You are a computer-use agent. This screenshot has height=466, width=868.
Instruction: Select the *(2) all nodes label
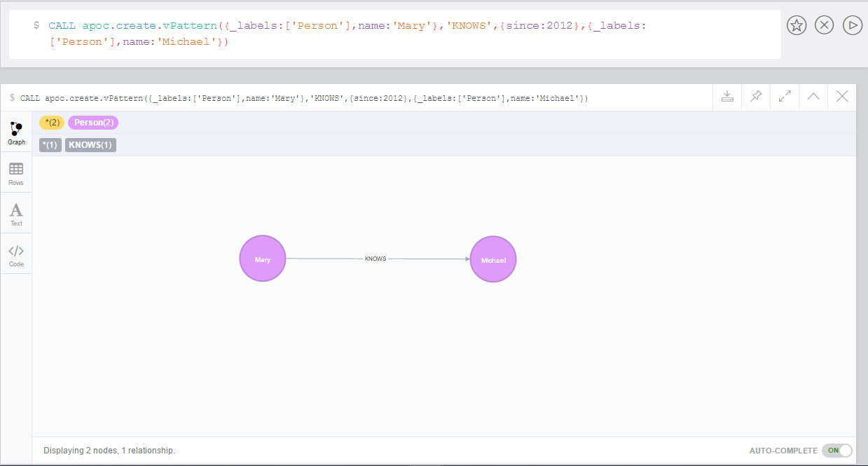point(51,123)
